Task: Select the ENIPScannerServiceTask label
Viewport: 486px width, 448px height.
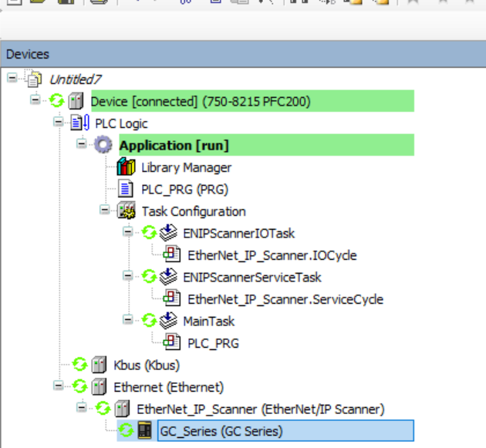Action: (x=252, y=278)
